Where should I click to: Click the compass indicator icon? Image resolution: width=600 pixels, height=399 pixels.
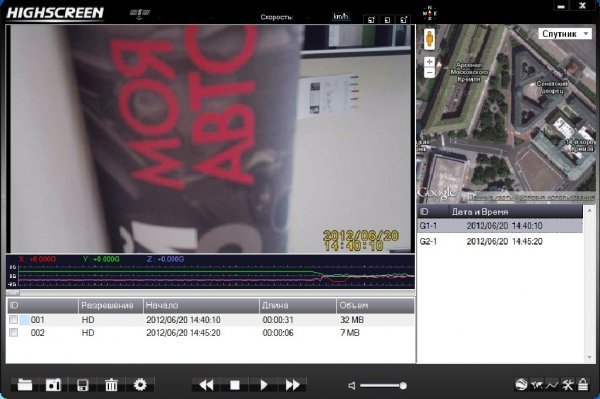pyautogui.click(x=429, y=13)
